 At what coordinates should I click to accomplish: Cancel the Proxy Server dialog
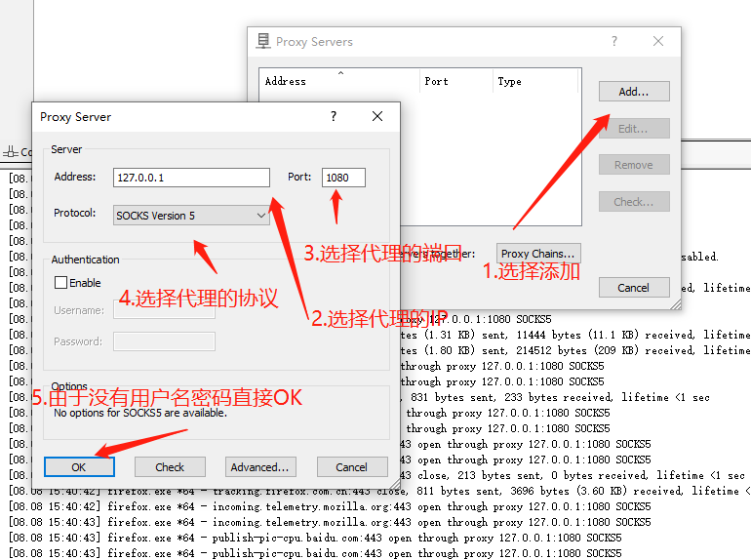(x=352, y=467)
